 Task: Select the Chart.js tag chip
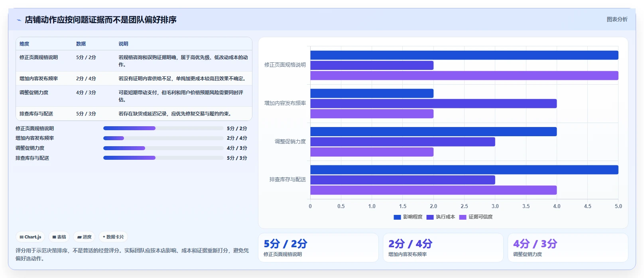click(x=30, y=237)
